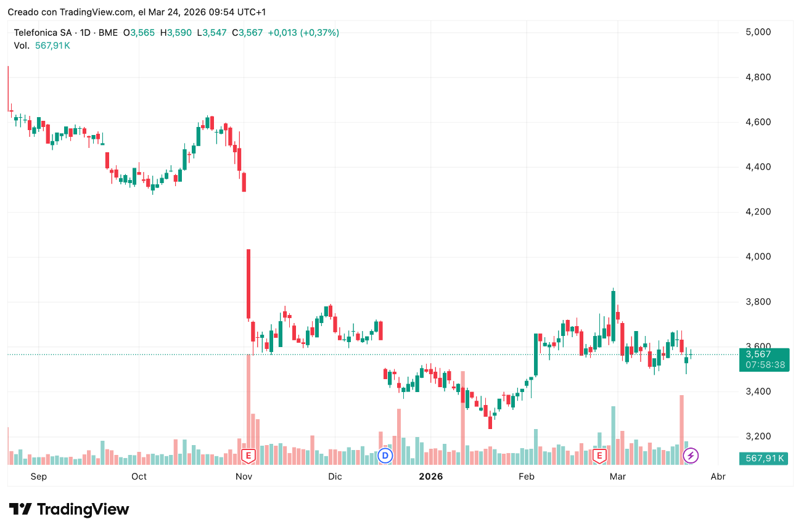The image size is (801, 532).
Task: Click the 5,000 price scale label
Action: pos(758,32)
